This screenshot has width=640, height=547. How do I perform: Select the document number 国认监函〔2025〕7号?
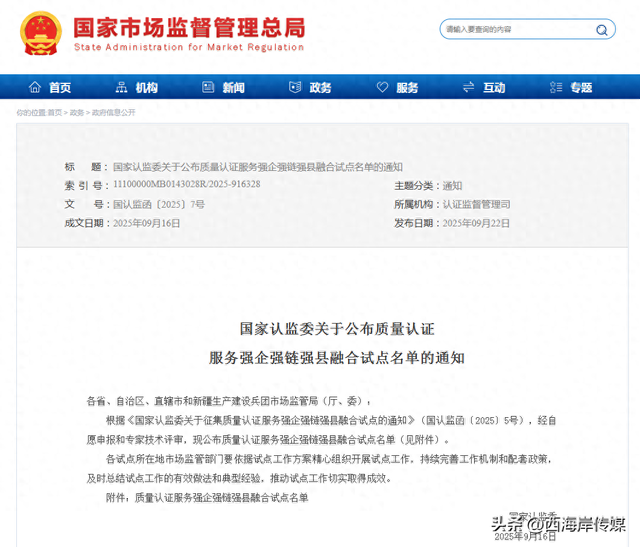[x=159, y=204]
